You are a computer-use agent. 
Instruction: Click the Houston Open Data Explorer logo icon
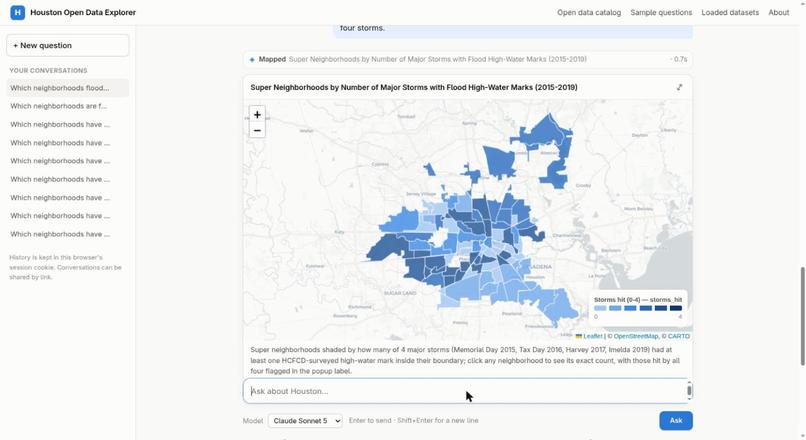coord(17,12)
